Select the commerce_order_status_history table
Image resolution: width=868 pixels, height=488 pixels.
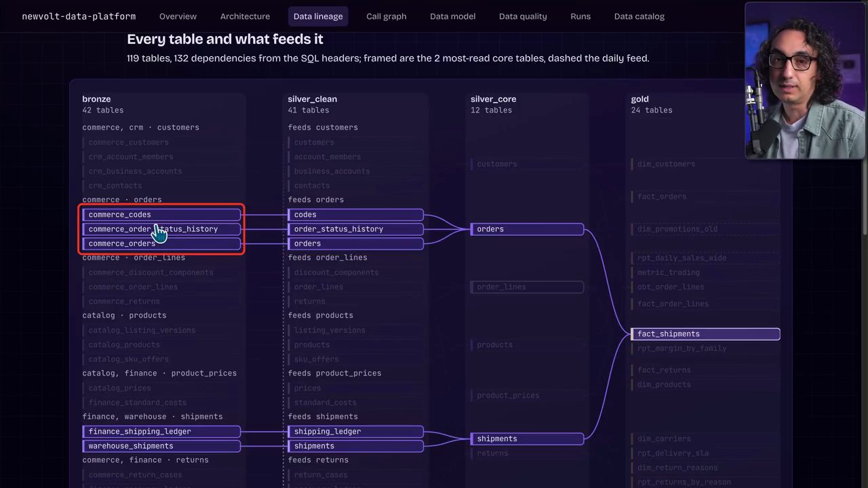pyautogui.click(x=161, y=229)
